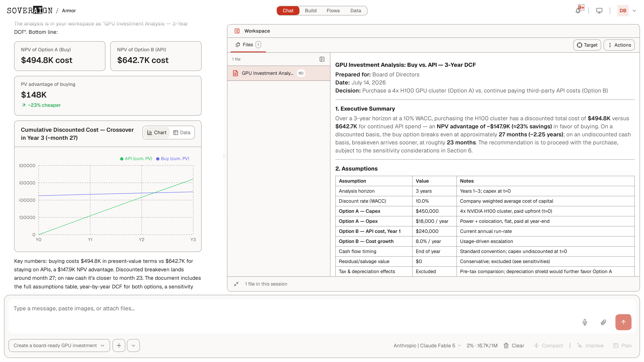Click the PV advantage of buying card

pyautogui.click(x=108, y=96)
